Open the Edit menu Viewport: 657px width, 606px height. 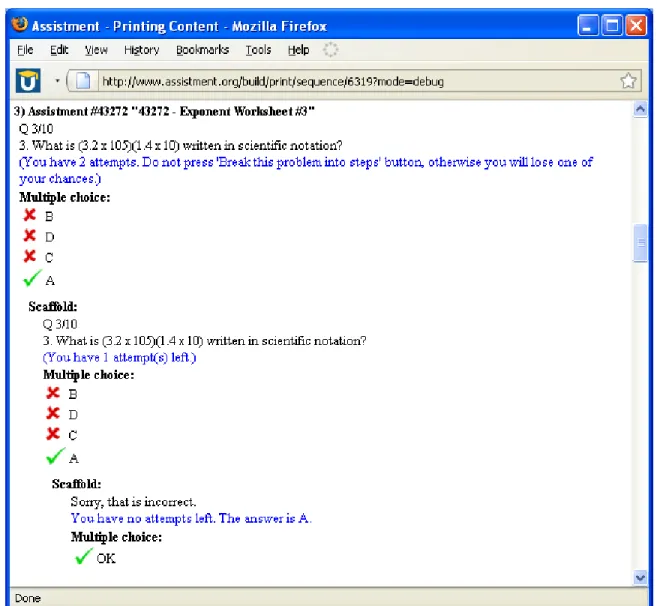click(59, 50)
